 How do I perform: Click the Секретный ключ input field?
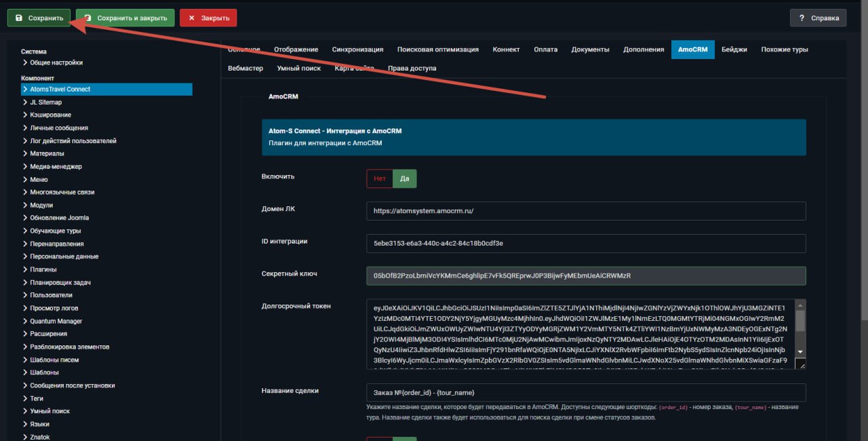pos(586,276)
